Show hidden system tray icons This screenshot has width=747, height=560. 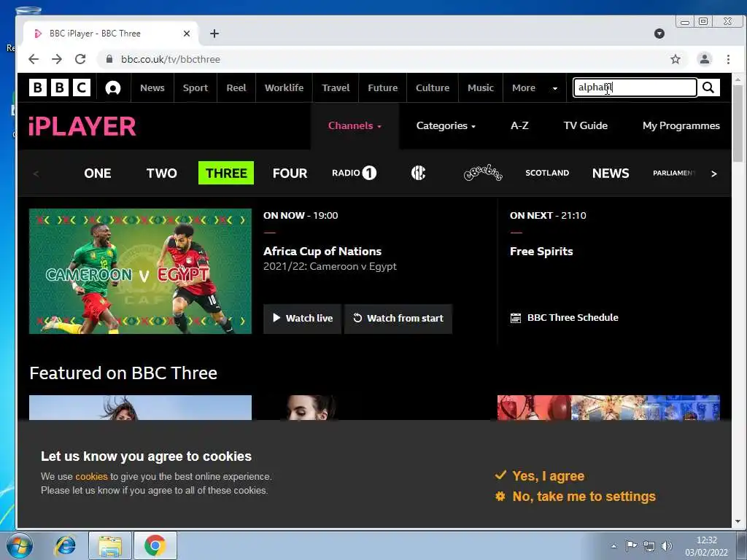(x=614, y=546)
